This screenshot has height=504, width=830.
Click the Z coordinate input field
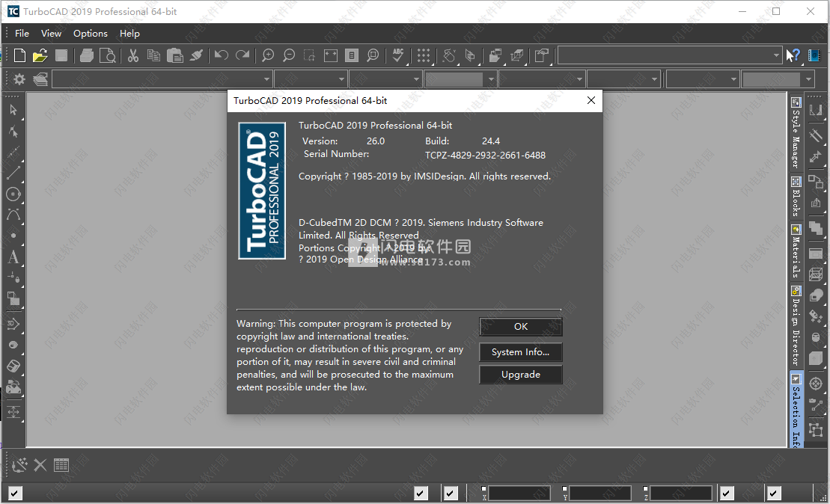click(x=681, y=494)
